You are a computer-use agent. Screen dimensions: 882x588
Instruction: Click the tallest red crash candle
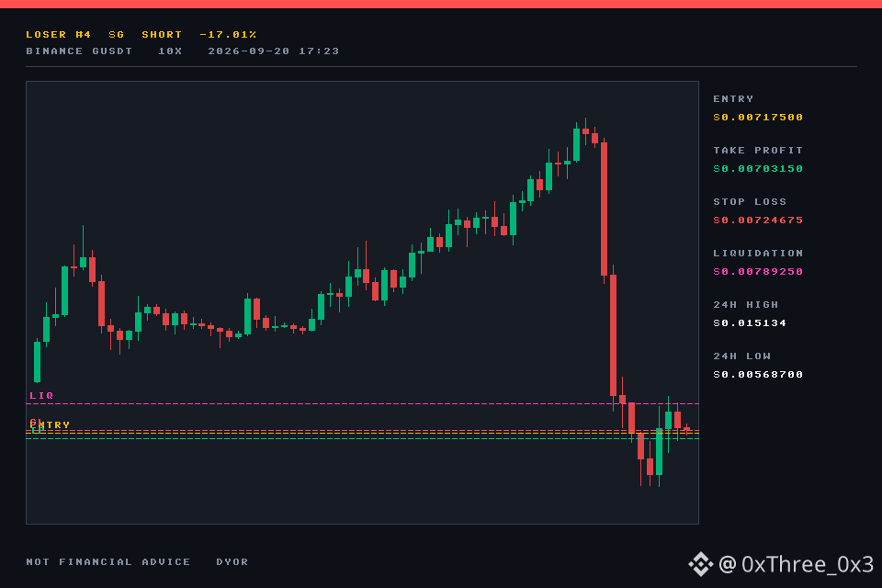(x=605, y=209)
